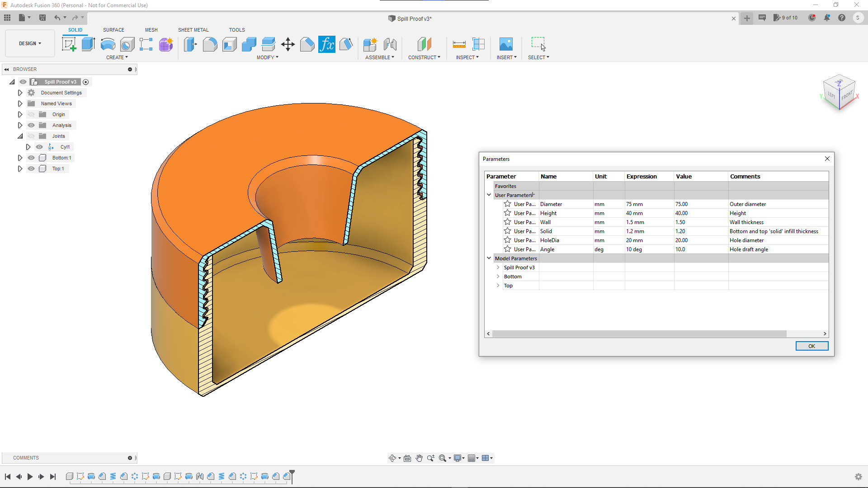Open Change Parameters fx tool
The image size is (868, 488).
pyautogui.click(x=326, y=44)
